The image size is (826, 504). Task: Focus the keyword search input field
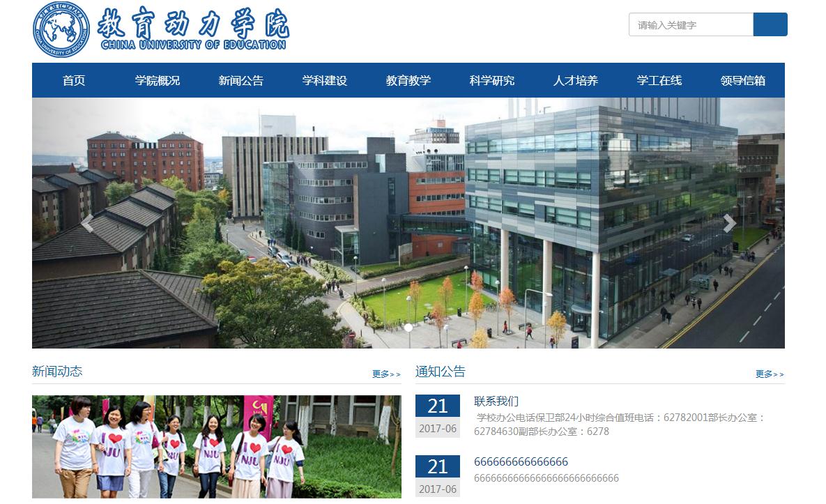pyautogui.click(x=690, y=24)
